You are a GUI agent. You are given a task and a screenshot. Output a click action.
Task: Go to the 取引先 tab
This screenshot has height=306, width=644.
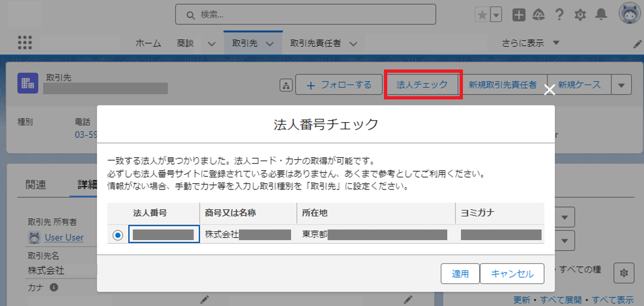click(x=245, y=44)
